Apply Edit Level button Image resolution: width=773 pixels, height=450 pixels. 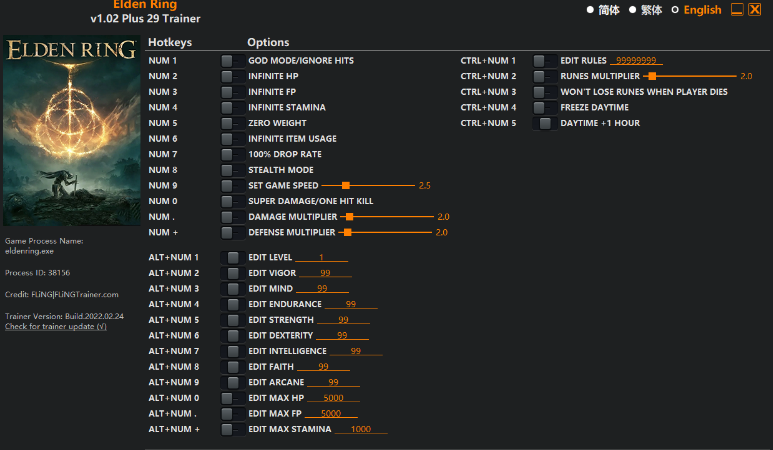233,257
